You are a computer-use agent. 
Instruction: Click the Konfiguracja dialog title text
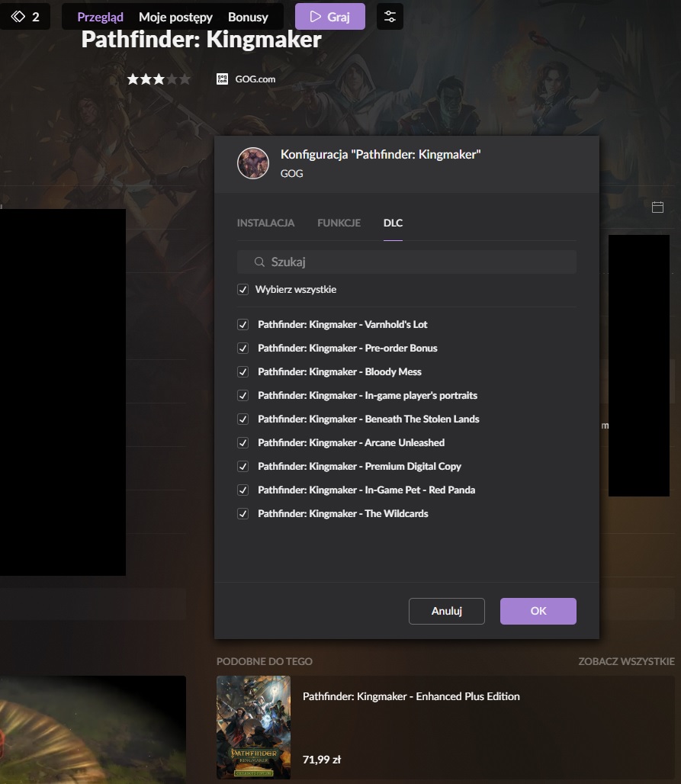[381, 155]
